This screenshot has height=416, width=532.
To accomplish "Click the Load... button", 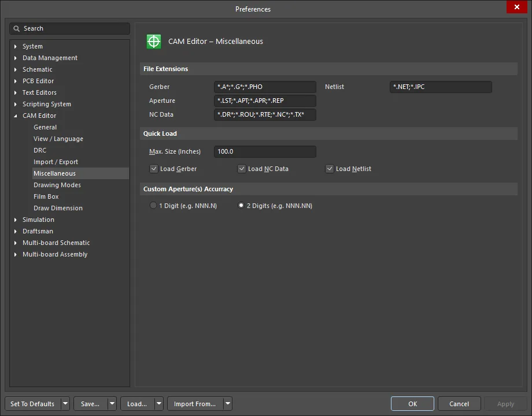I will pos(138,403).
